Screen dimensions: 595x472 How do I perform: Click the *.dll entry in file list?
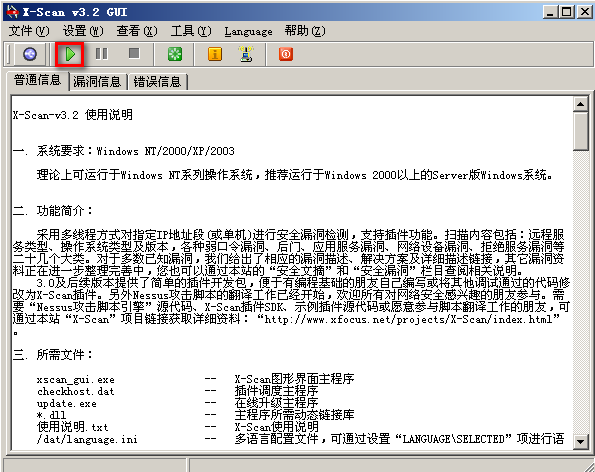(x=51, y=415)
